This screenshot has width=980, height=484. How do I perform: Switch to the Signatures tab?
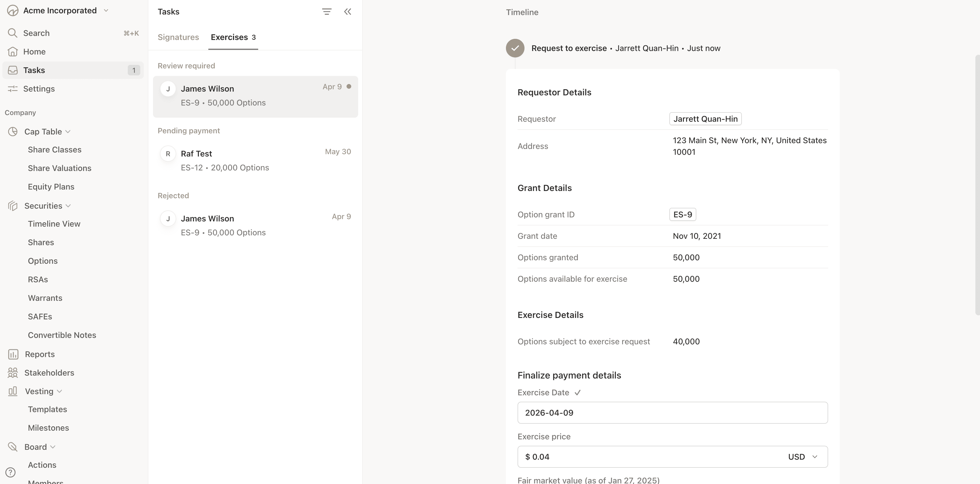point(178,37)
